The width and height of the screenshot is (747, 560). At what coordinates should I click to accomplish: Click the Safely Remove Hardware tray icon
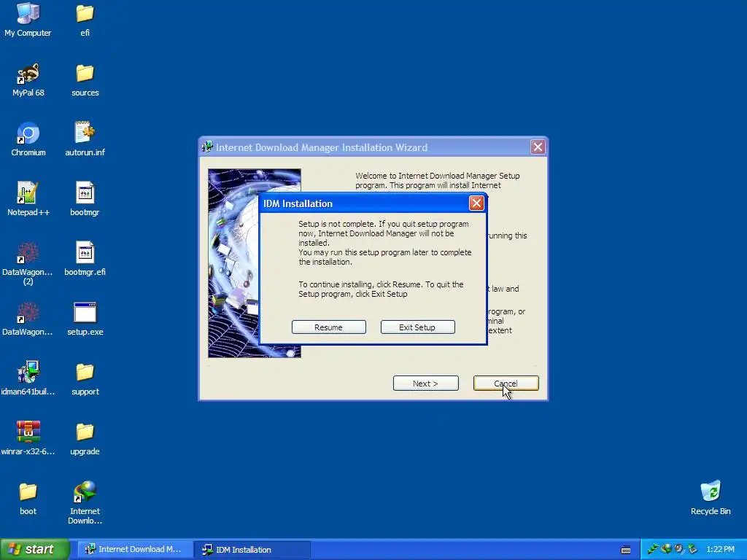(x=692, y=549)
